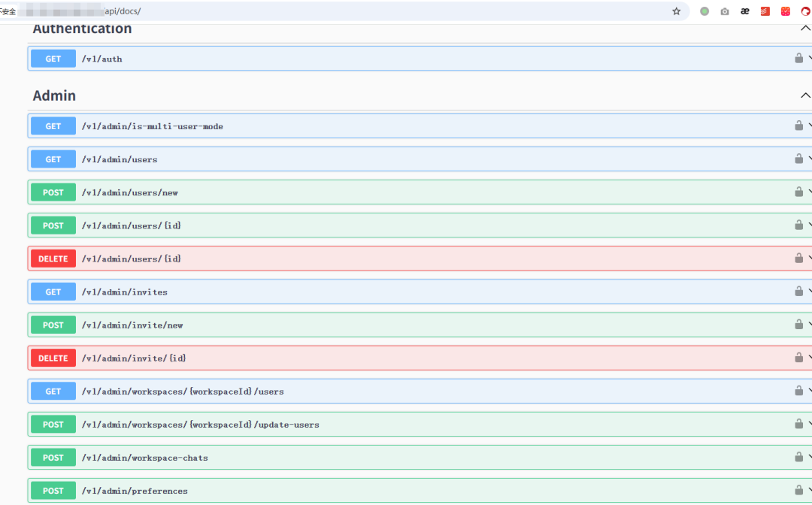Viewport: 812px width, 505px height.
Task: Click lock icon for /v1/admin/users/new endpoint
Action: [x=798, y=192]
